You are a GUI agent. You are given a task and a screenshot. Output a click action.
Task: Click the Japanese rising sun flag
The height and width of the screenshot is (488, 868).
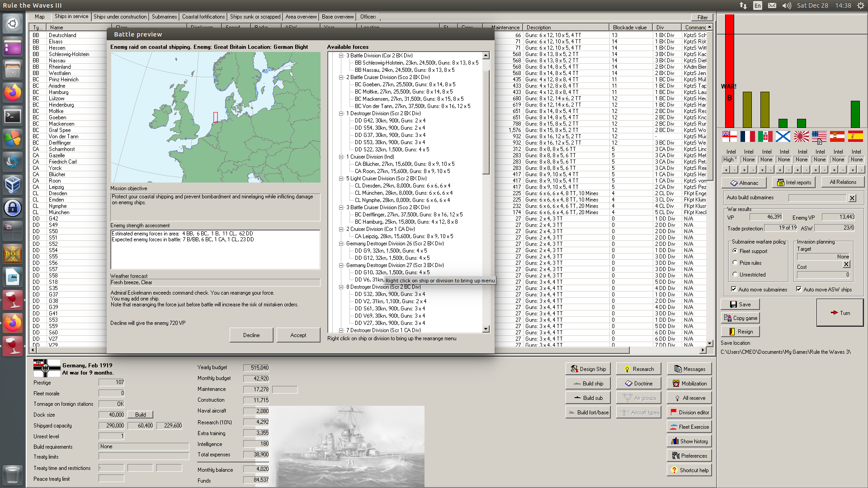pos(801,136)
